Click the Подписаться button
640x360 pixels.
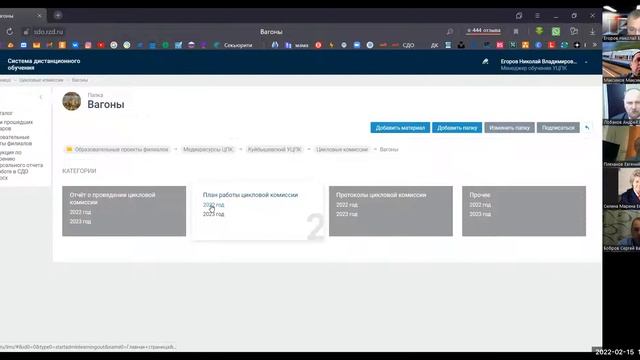pyautogui.click(x=558, y=128)
